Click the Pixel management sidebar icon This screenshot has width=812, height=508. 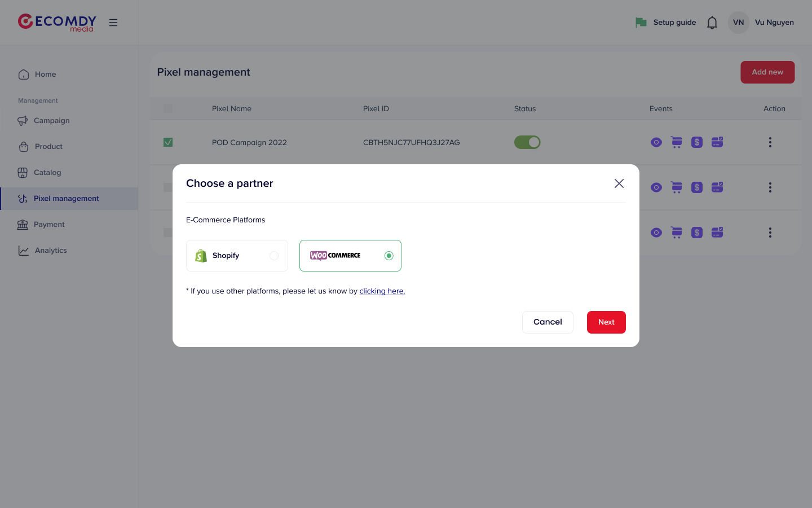coord(23,199)
